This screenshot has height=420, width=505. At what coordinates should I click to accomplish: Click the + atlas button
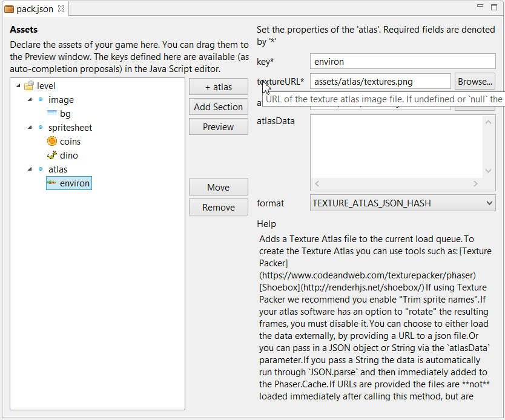[x=219, y=87]
